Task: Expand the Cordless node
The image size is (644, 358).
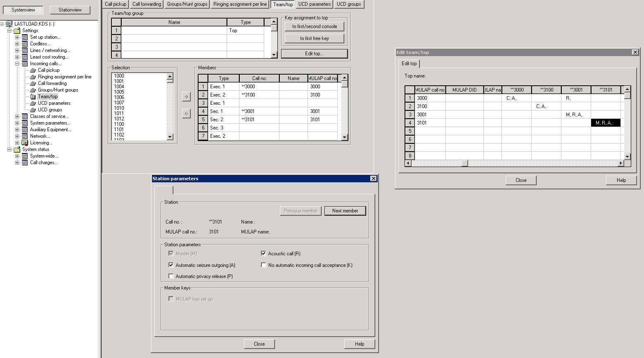Action: 17,44
